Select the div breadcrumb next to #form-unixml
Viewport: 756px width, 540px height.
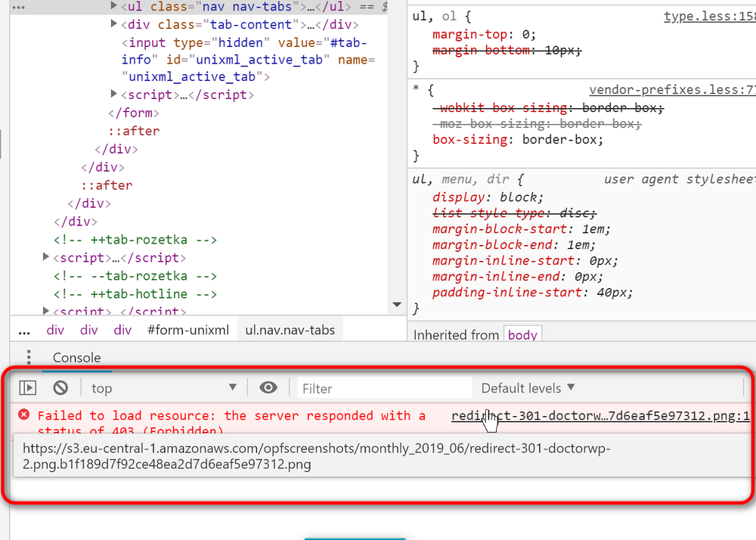(x=122, y=331)
